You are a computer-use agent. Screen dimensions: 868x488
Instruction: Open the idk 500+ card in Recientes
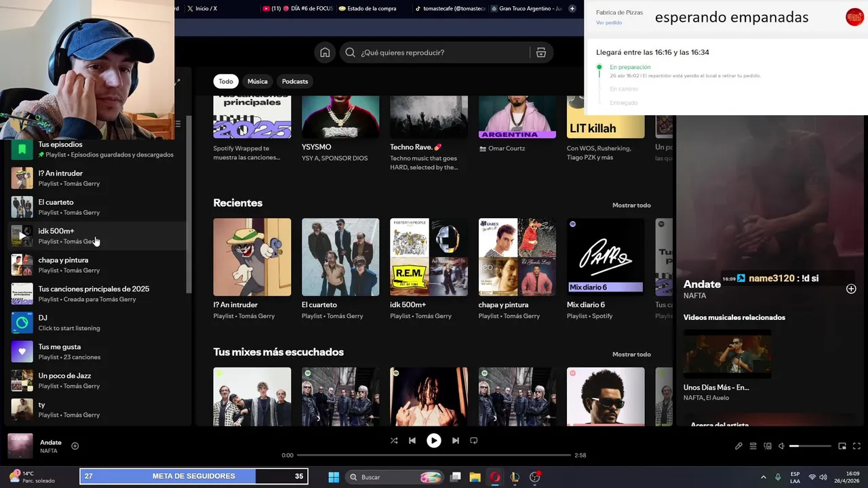(429, 270)
